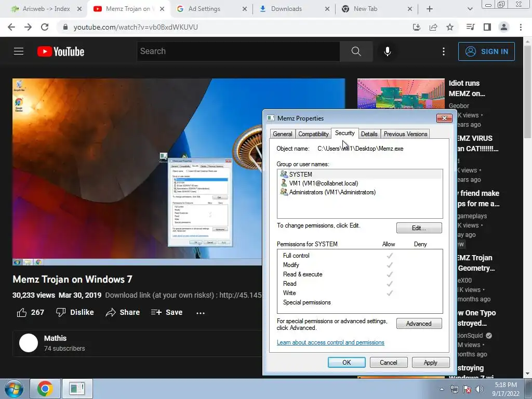Click the Chrome taskbar icon
Screen dimensions: 532x399
click(45, 389)
